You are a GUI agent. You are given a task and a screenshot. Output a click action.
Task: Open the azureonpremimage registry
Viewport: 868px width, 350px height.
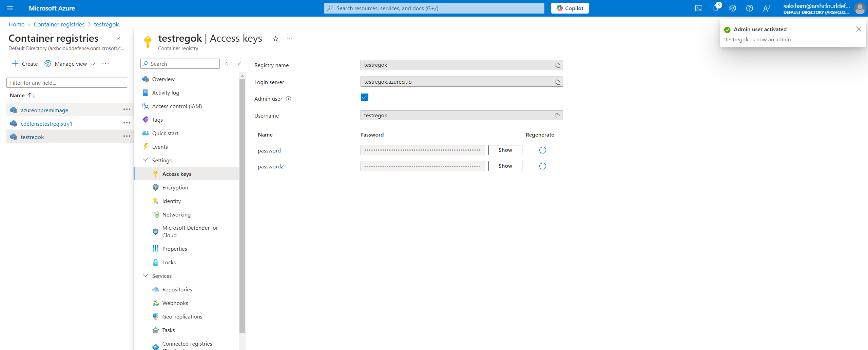tap(44, 110)
